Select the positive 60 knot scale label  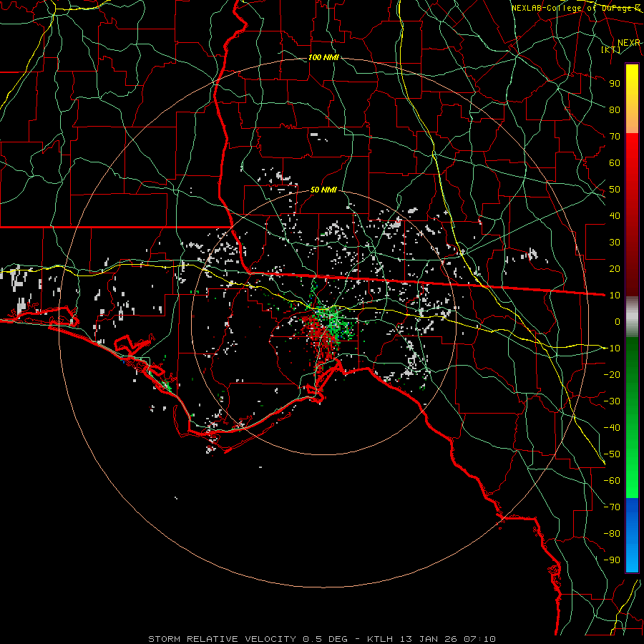point(615,162)
